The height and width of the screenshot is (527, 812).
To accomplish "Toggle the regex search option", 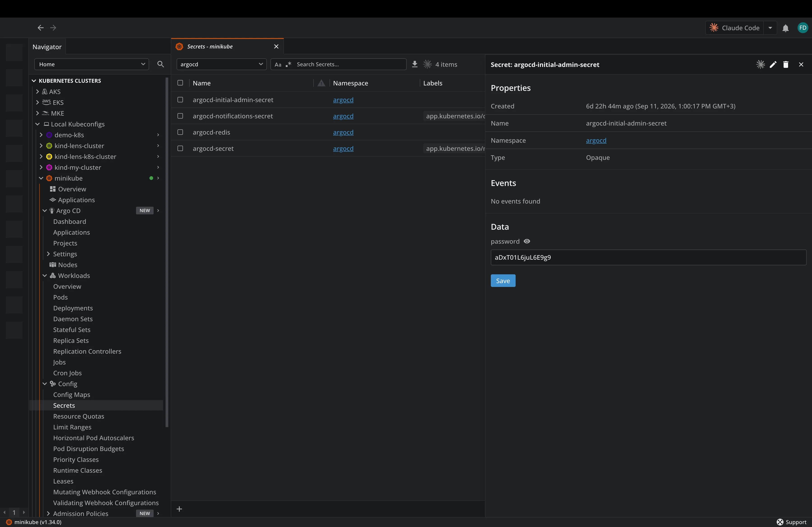I will 289,64.
